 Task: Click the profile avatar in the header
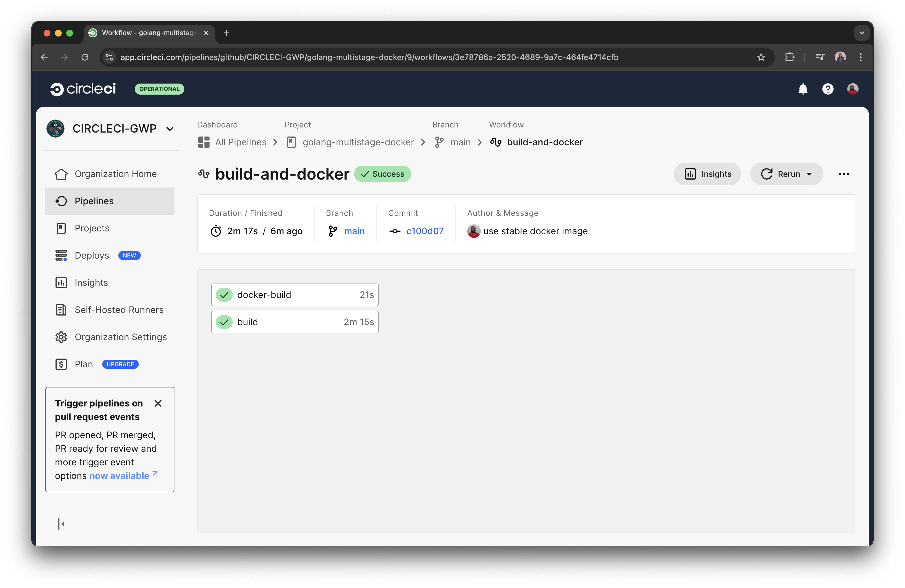853,89
